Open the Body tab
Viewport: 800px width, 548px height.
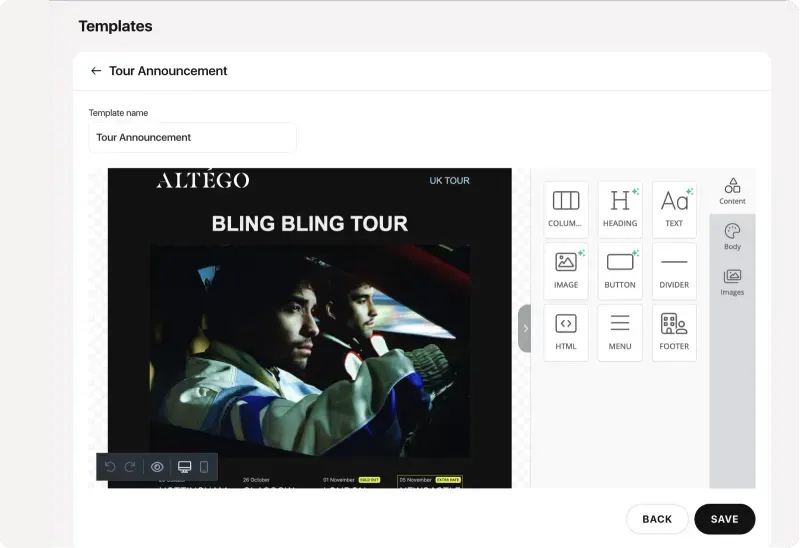(x=732, y=237)
